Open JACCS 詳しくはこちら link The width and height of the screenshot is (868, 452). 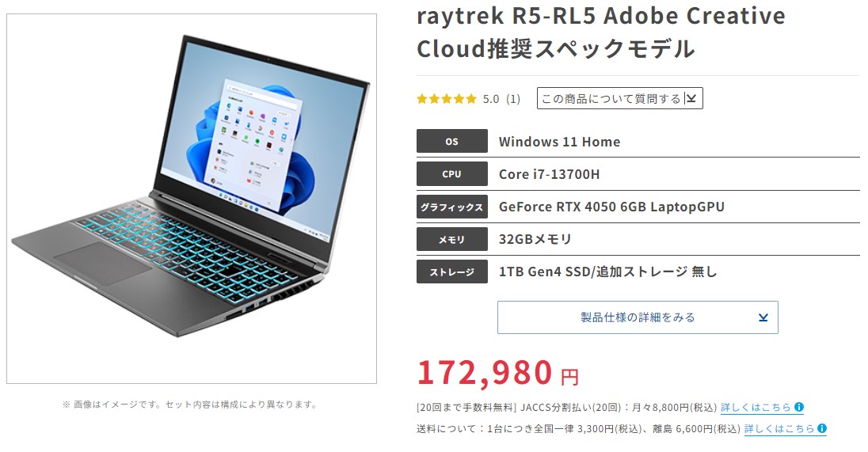coord(756,407)
